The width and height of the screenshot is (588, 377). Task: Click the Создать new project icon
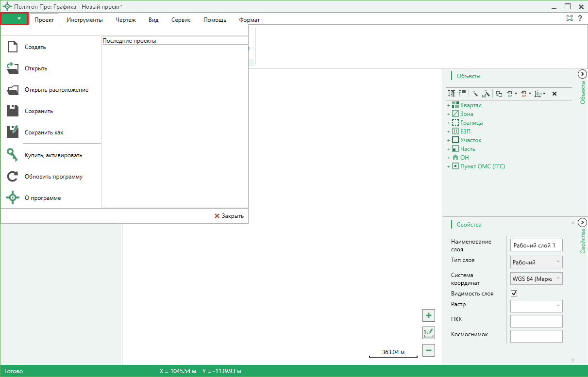pos(13,47)
